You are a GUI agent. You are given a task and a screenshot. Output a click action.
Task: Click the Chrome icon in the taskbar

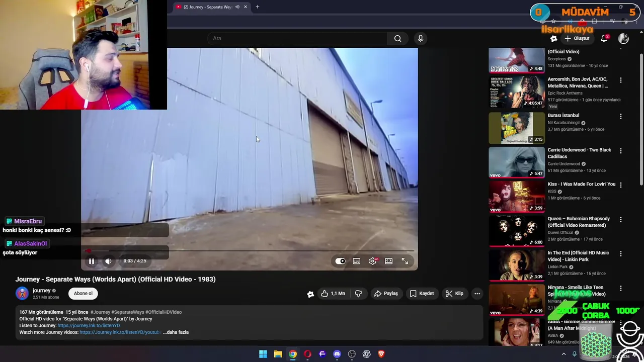pyautogui.click(x=293, y=354)
